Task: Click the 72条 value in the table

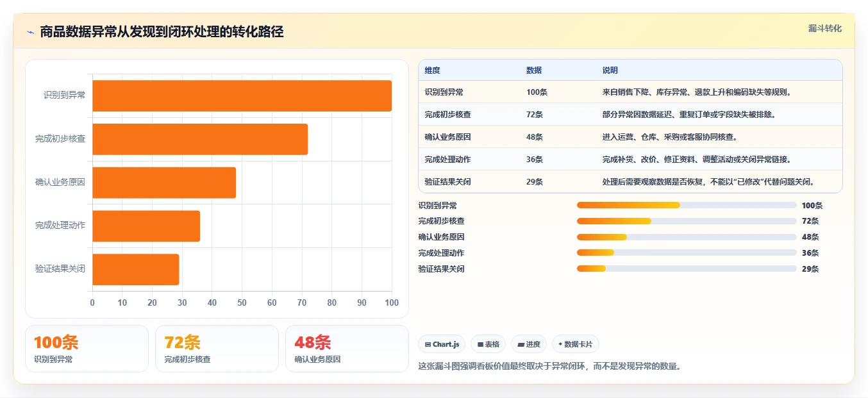Action: [535, 115]
